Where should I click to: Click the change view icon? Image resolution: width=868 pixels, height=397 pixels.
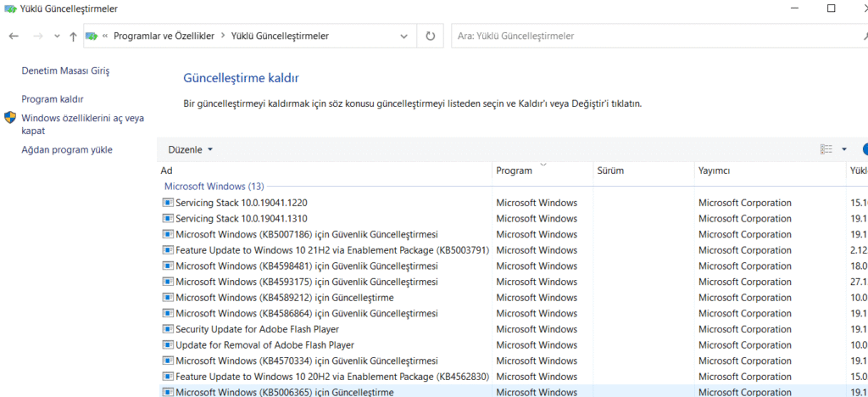pyautogui.click(x=826, y=149)
